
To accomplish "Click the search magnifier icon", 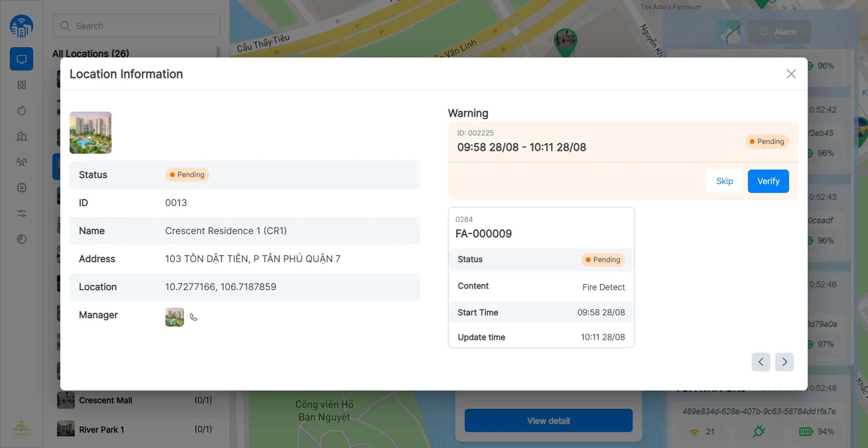I will coord(65,26).
